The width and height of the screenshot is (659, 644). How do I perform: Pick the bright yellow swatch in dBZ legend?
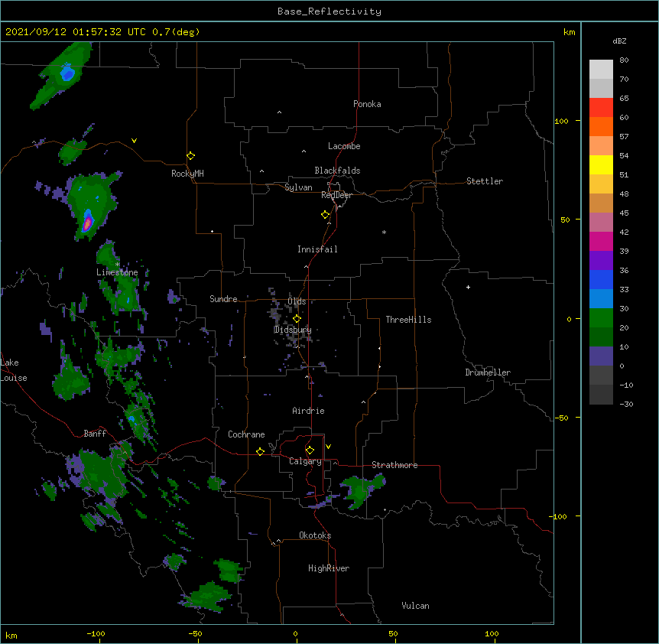(601, 164)
